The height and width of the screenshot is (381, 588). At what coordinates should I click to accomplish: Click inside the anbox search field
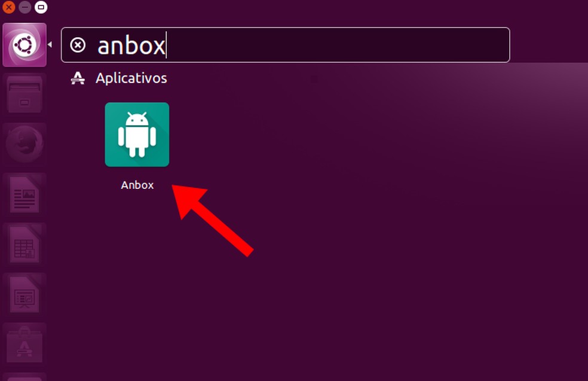(x=286, y=45)
